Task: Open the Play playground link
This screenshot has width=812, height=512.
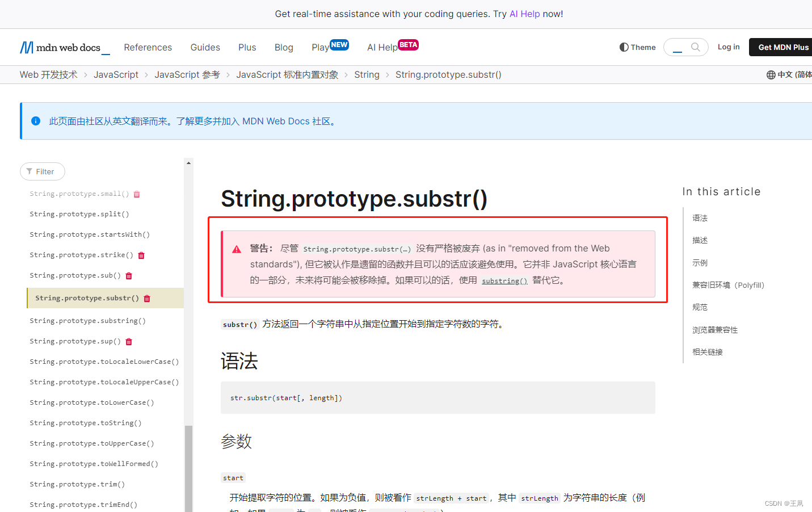Action: point(330,47)
